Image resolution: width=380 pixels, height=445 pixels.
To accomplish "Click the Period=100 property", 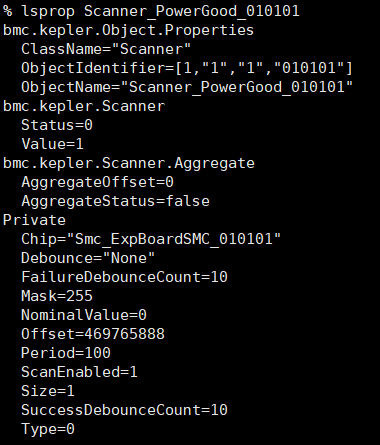I will pos(66,353).
